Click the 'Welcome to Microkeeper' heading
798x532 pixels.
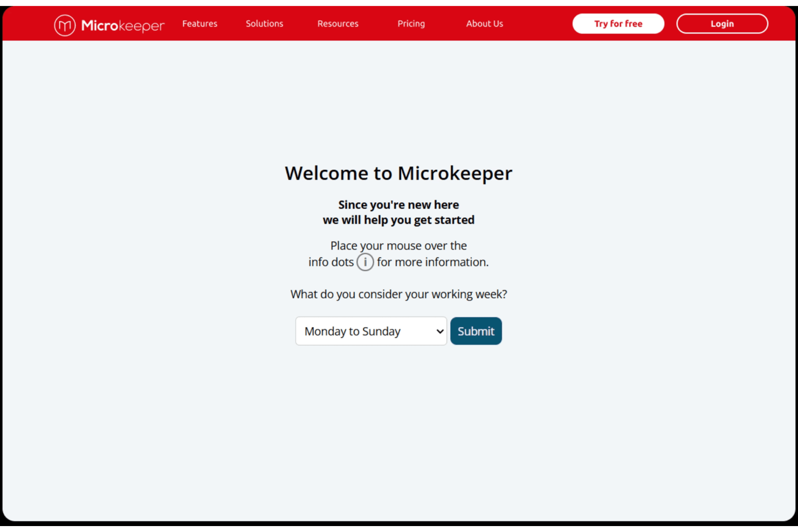[398, 173]
